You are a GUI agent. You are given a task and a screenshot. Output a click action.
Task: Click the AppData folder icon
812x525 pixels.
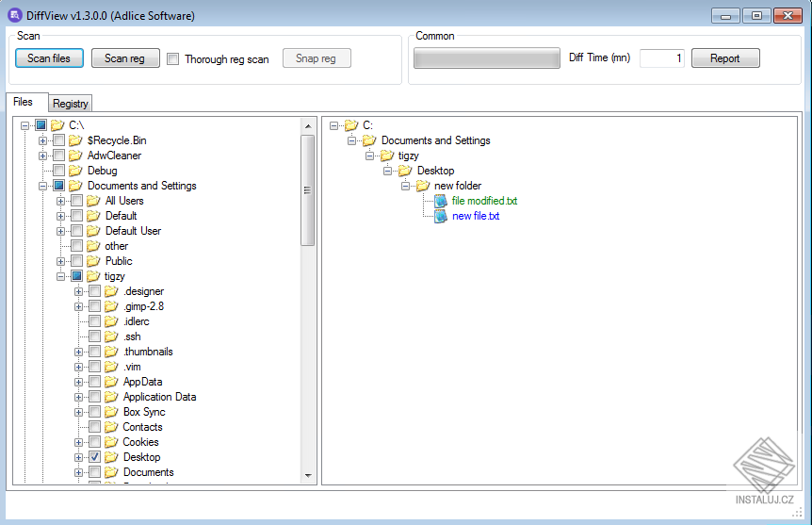[x=111, y=382]
